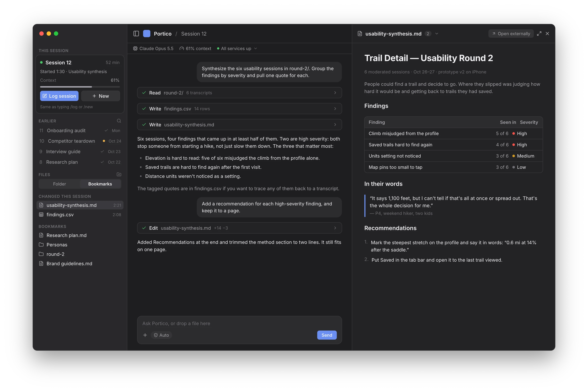
Task: Click the file icon of Research plan.md bookmark
Action: click(41, 235)
